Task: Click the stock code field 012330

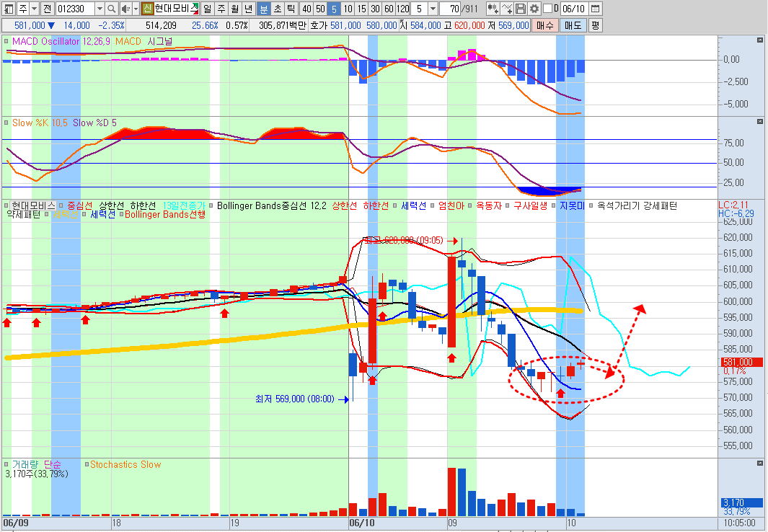Action: [x=74, y=9]
